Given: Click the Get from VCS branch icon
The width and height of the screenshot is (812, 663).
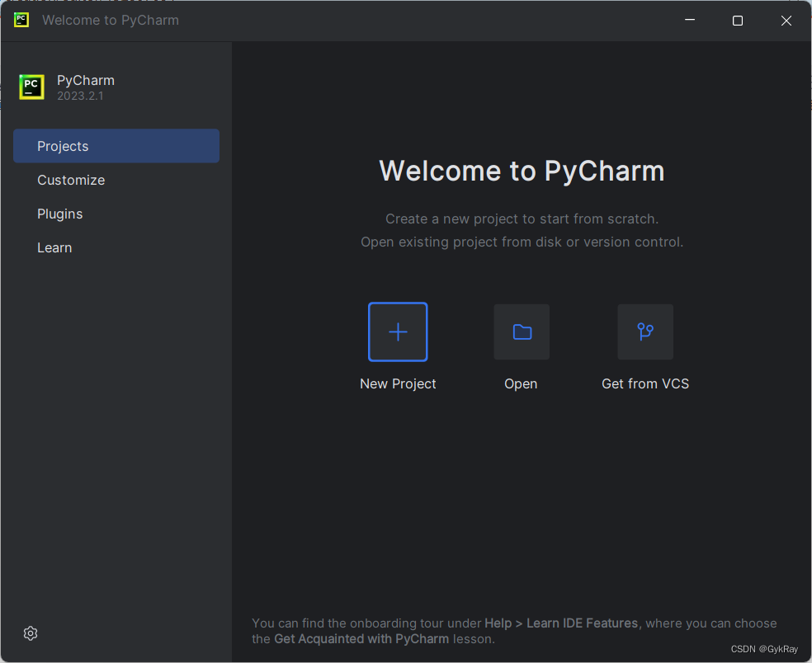Looking at the screenshot, I should click(x=645, y=331).
